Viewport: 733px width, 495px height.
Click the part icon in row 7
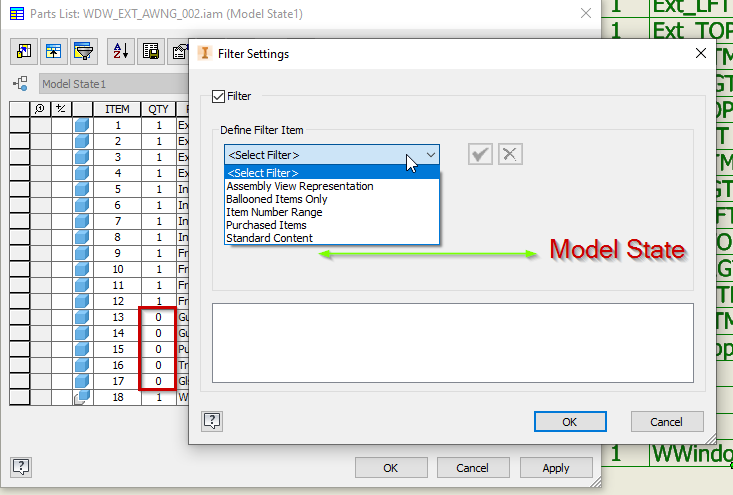82,221
